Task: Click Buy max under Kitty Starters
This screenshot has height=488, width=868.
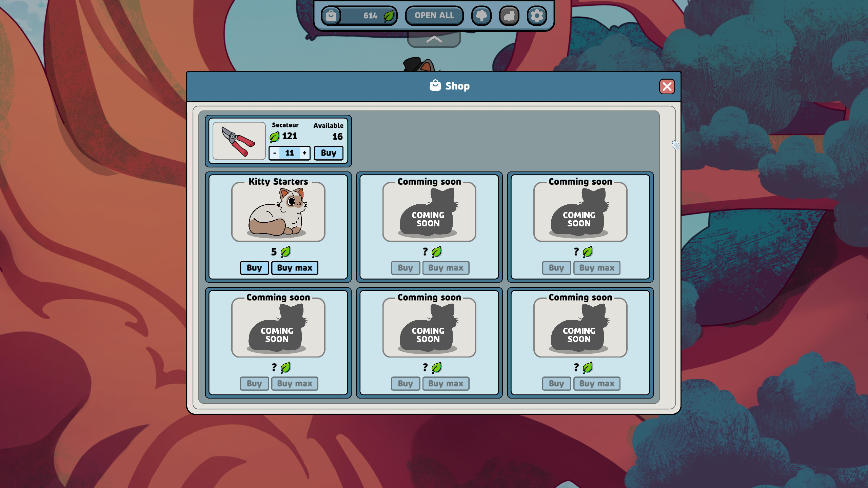Action: point(294,268)
